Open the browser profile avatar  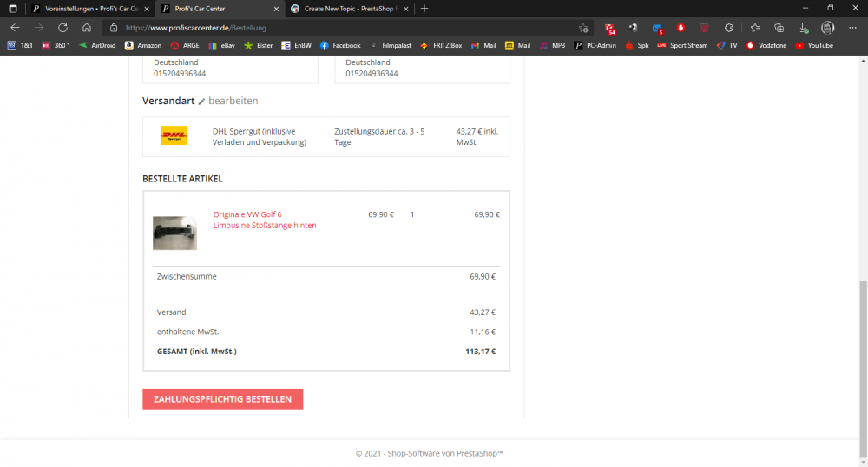(827, 28)
